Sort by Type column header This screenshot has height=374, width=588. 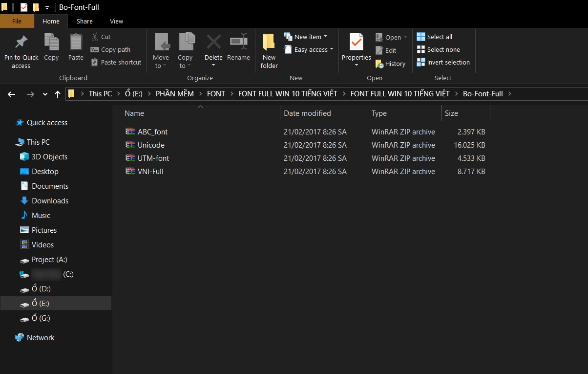tap(404, 113)
